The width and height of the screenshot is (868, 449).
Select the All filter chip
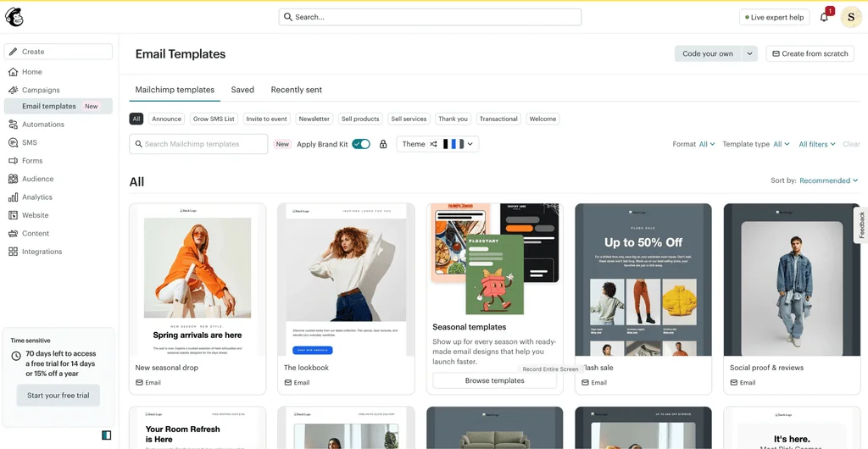coord(136,119)
